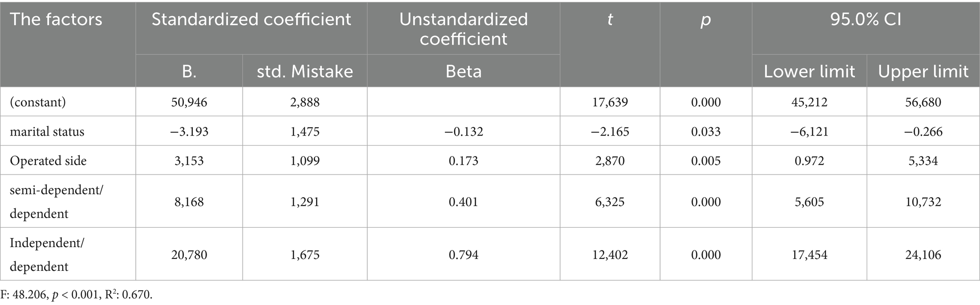980x305 pixels.
Task: Select the 'Operated side' row label
Action: pyautogui.click(x=48, y=161)
